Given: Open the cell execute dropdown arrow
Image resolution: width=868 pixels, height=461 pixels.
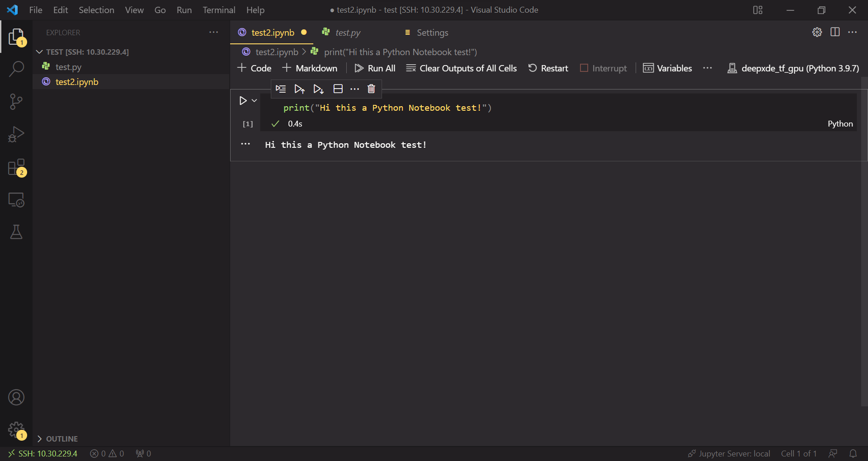Looking at the screenshot, I should pyautogui.click(x=253, y=100).
